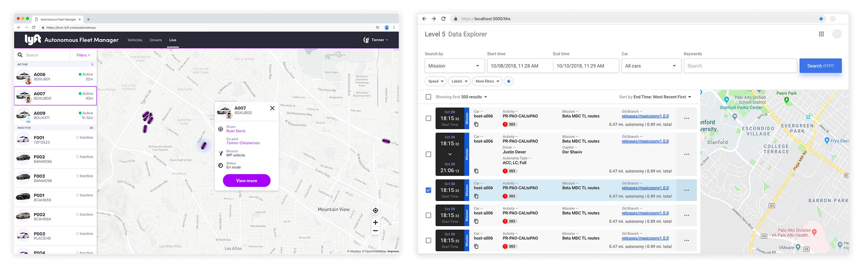Open the Filters dropdown in vehicle sidebar
This screenshot has width=868, height=267.
pyautogui.click(x=83, y=55)
